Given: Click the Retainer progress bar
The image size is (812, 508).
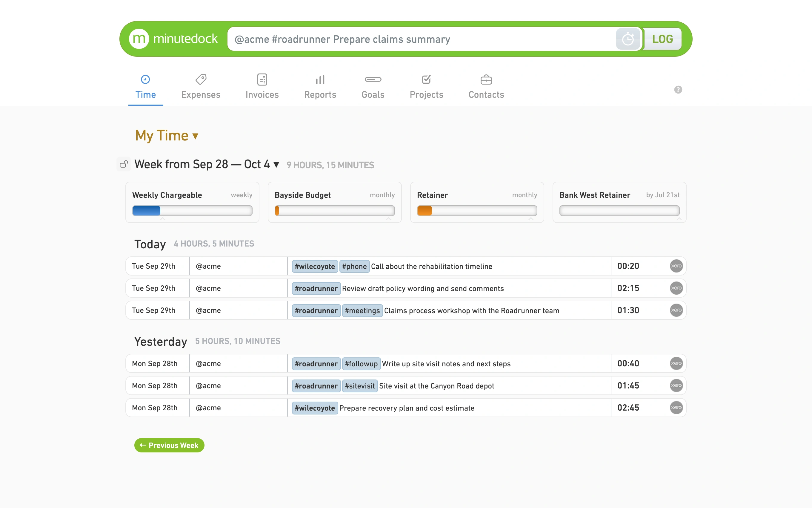Looking at the screenshot, I should 477,211.
